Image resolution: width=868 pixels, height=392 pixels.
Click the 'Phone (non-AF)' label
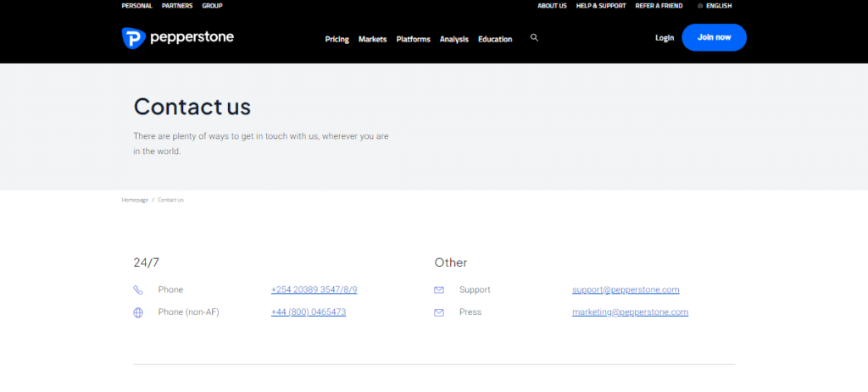[x=189, y=312]
